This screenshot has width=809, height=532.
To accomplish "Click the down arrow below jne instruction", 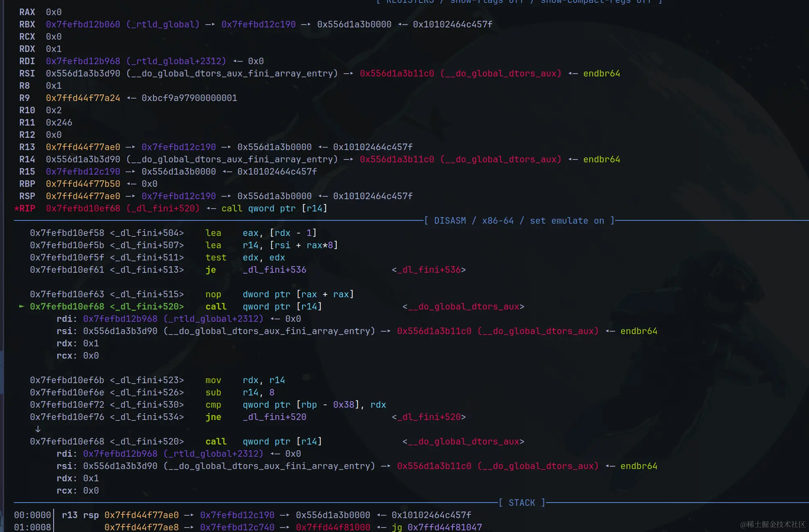I will pos(38,429).
